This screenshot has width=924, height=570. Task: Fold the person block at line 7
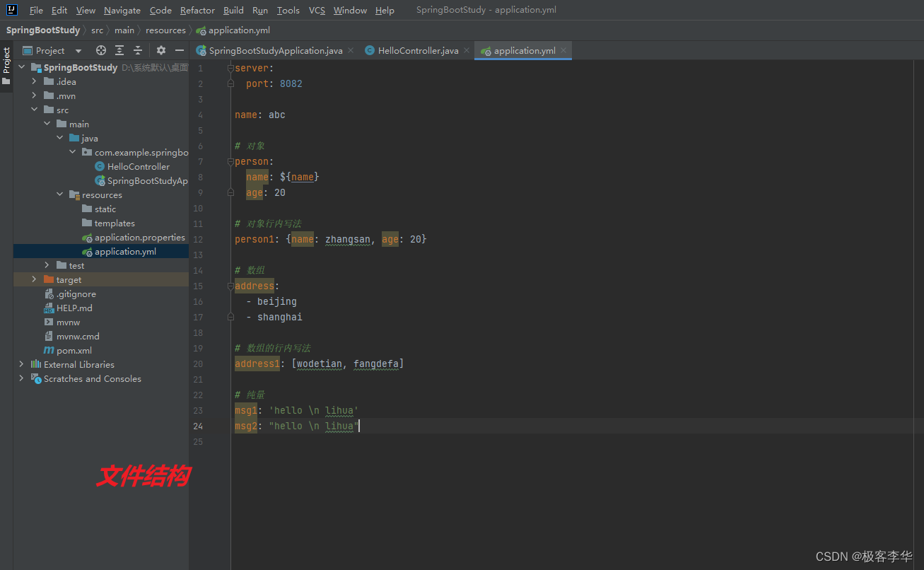tap(231, 161)
